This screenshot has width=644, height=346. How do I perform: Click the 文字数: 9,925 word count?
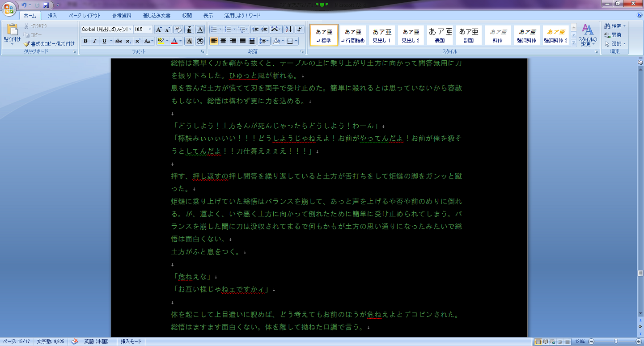pos(51,342)
